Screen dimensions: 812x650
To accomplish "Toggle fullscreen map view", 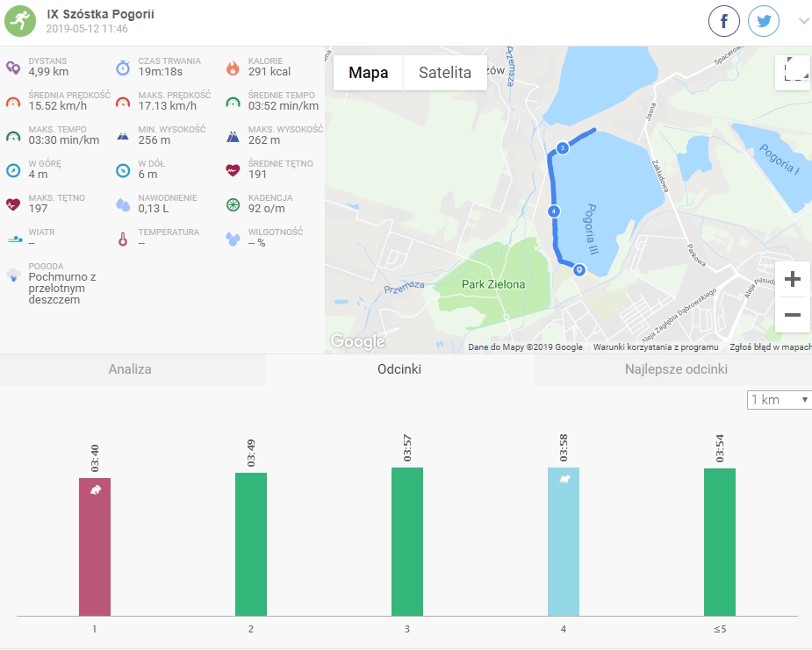I will click(792, 73).
